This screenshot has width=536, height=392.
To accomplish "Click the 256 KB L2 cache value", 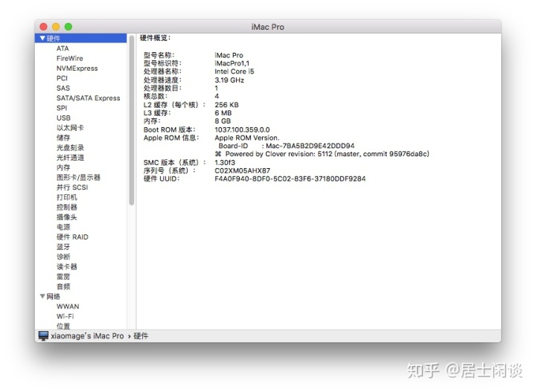I will pyautogui.click(x=226, y=104).
